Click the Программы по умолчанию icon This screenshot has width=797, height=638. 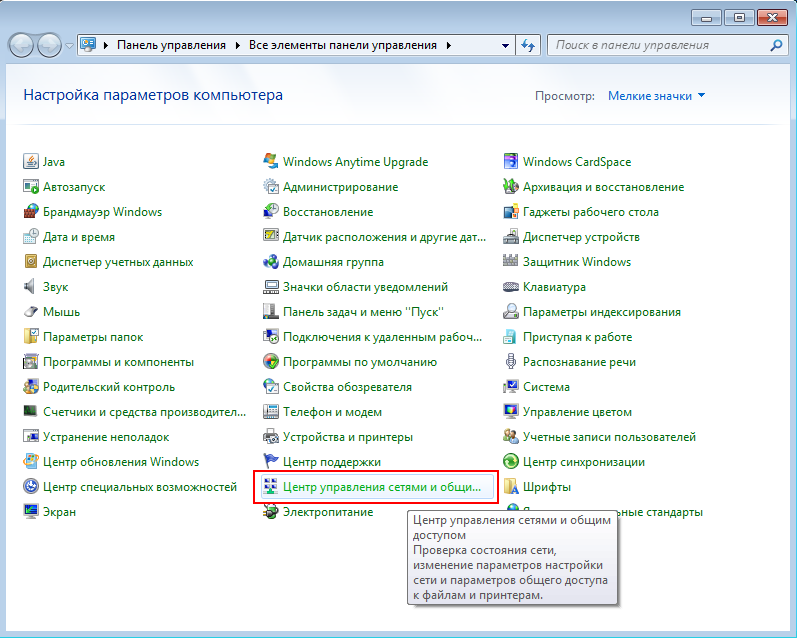(270, 361)
